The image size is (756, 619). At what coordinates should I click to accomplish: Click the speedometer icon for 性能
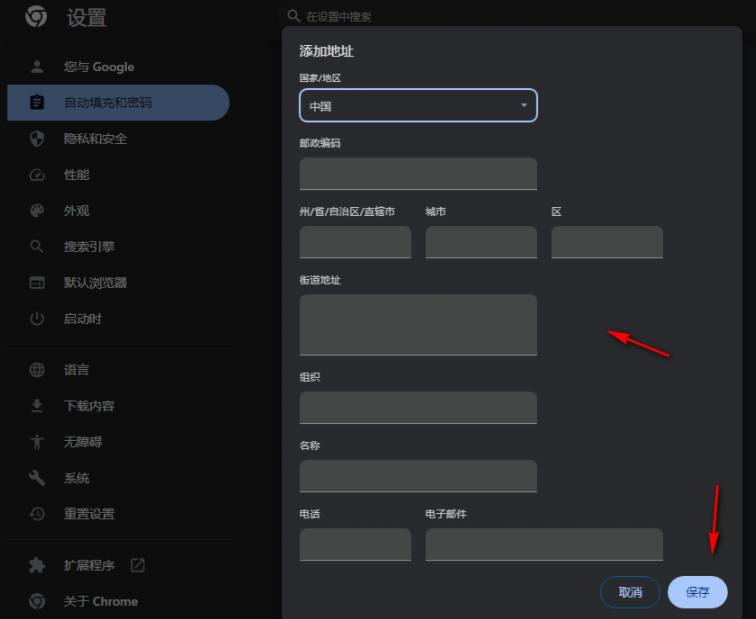(37, 175)
